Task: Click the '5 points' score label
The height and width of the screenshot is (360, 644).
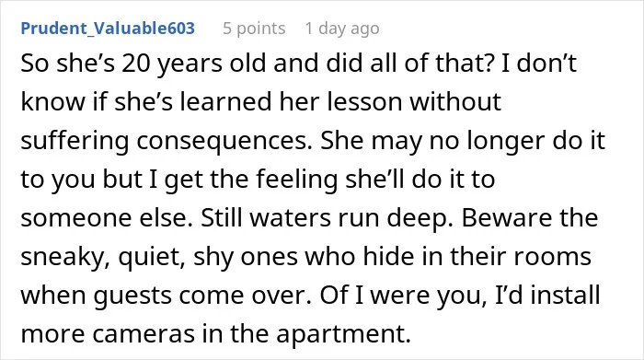Action: (254, 29)
